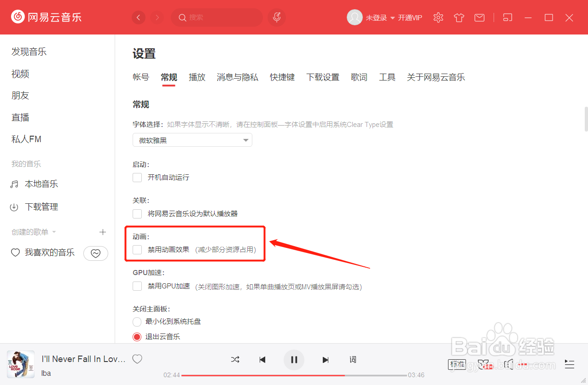Image resolution: width=588 pixels, height=385 pixels.
Task: Click the 标准 audio quality button
Action: point(457,364)
